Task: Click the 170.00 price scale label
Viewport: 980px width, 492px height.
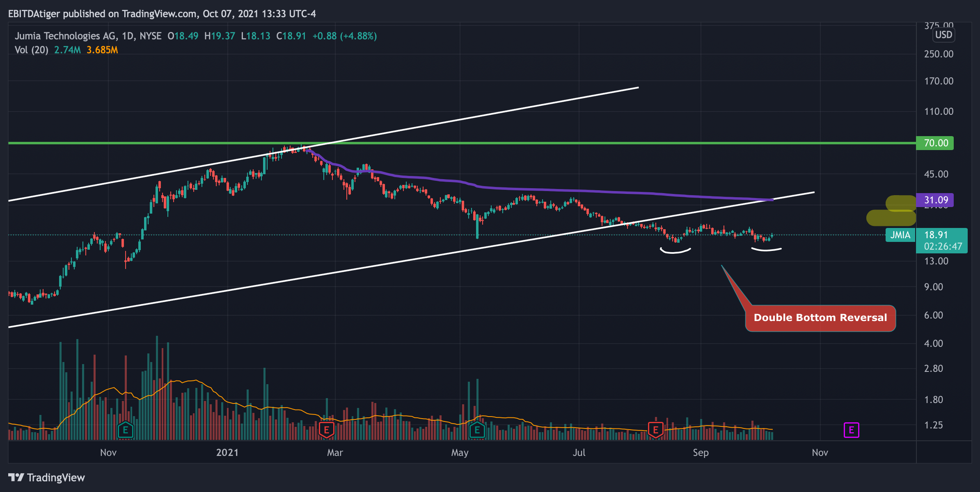Action: point(939,81)
